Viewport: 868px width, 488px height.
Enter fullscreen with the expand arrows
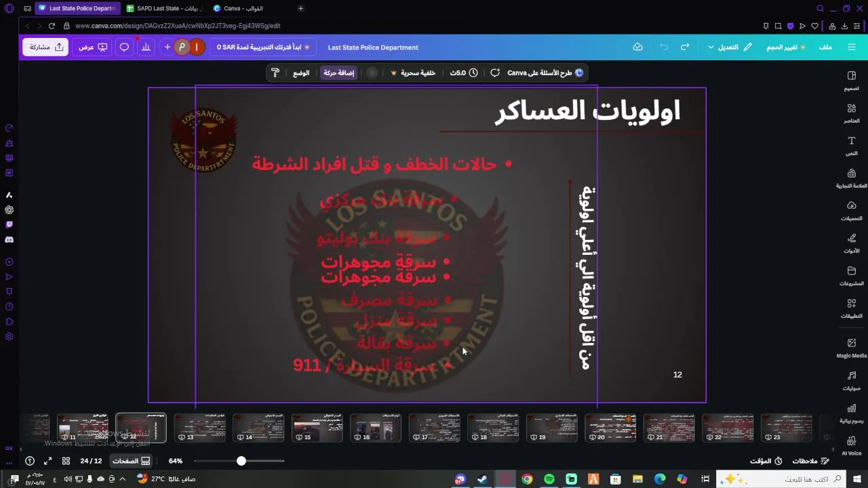pyautogui.click(x=47, y=461)
